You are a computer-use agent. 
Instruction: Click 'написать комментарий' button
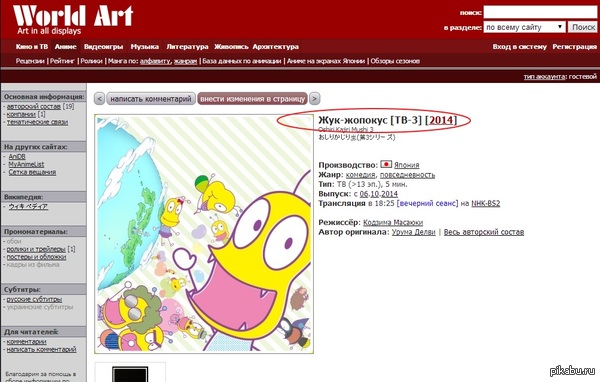click(x=151, y=99)
